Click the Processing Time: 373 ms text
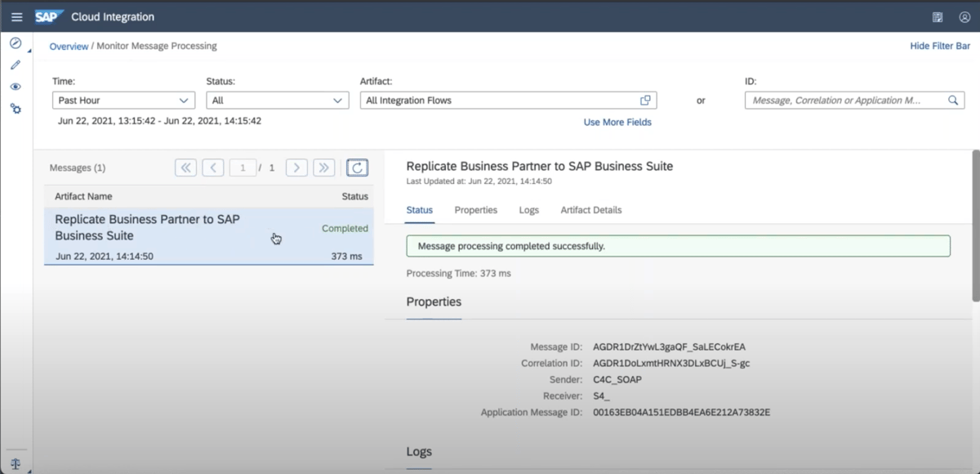This screenshot has height=474, width=980. click(x=458, y=274)
